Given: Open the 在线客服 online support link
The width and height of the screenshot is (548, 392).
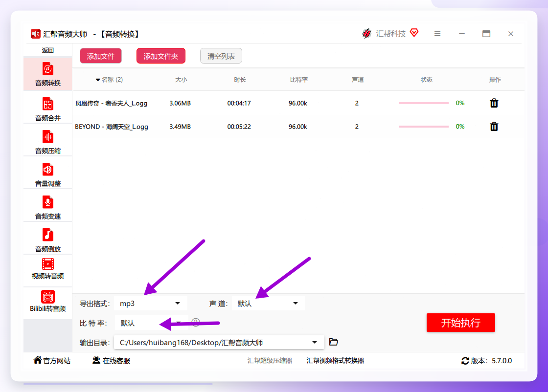Looking at the screenshot, I should click(x=116, y=361).
